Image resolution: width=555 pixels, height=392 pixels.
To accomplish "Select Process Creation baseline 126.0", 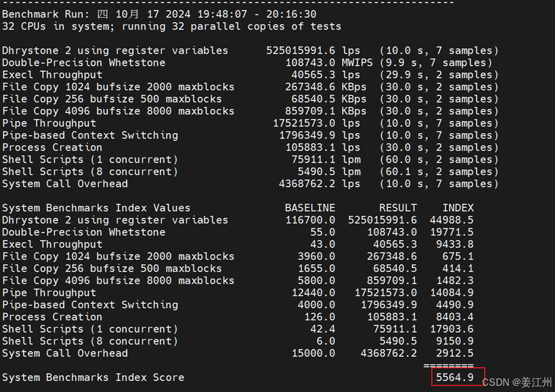I will [x=320, y=317].
